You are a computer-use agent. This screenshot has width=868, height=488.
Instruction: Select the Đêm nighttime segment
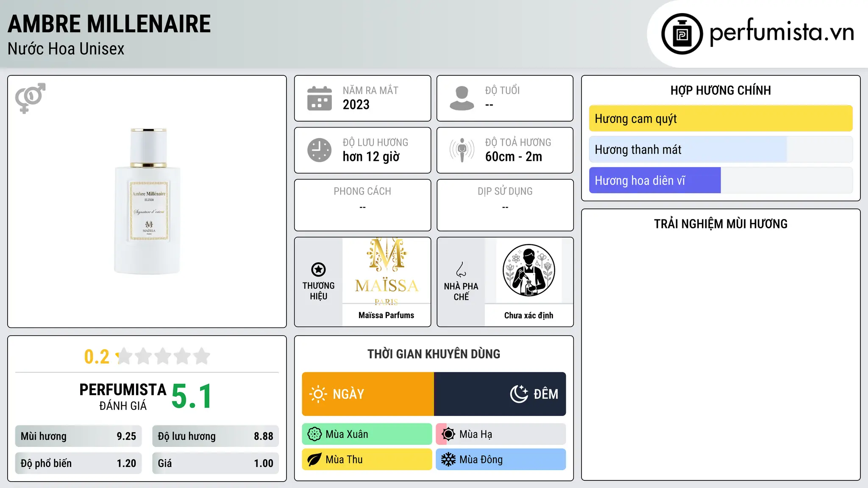coord(500,394)
